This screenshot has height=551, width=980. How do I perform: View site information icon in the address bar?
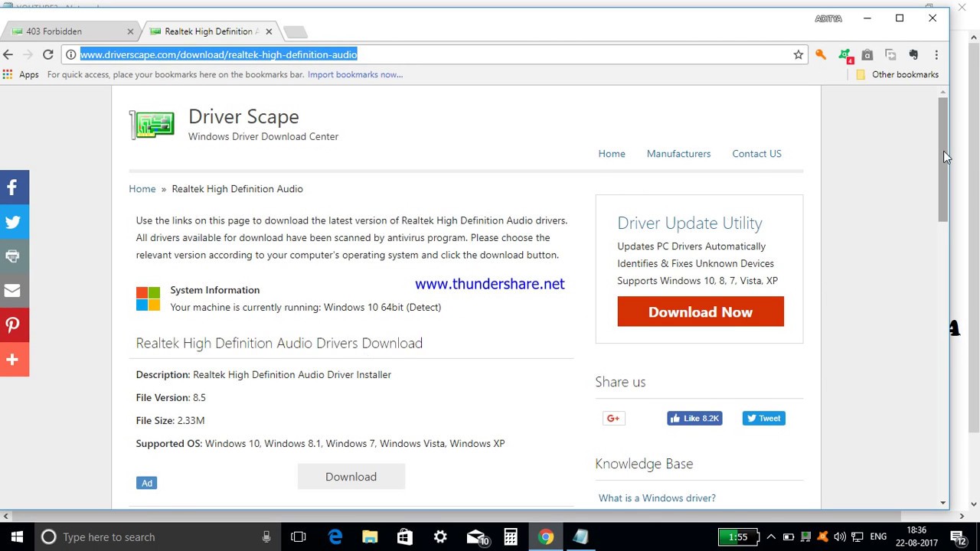coord(70,54)
